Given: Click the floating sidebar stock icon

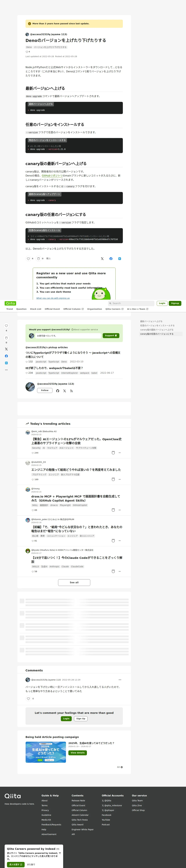Looking at the screenshot, I should [x=6, y=338].
